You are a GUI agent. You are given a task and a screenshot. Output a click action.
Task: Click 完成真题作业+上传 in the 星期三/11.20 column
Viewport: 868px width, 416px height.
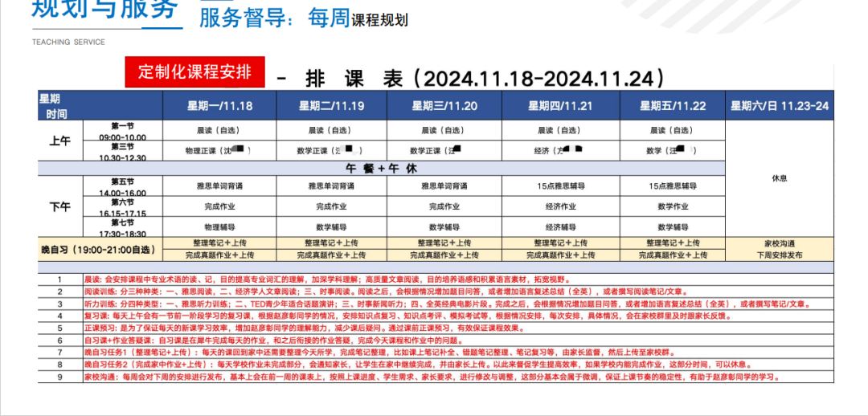pyautogui.click(x=444, y=255)
